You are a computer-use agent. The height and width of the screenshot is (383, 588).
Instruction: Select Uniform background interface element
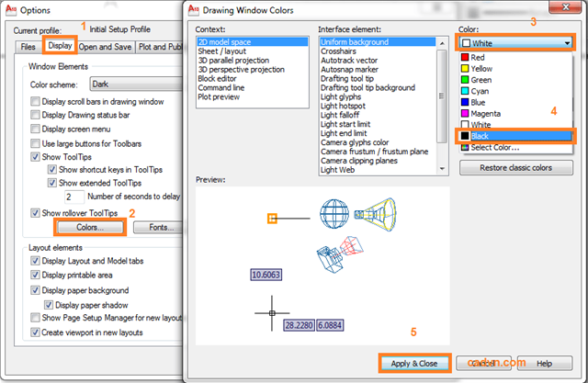pyautogui.click(x=378, y=42)
